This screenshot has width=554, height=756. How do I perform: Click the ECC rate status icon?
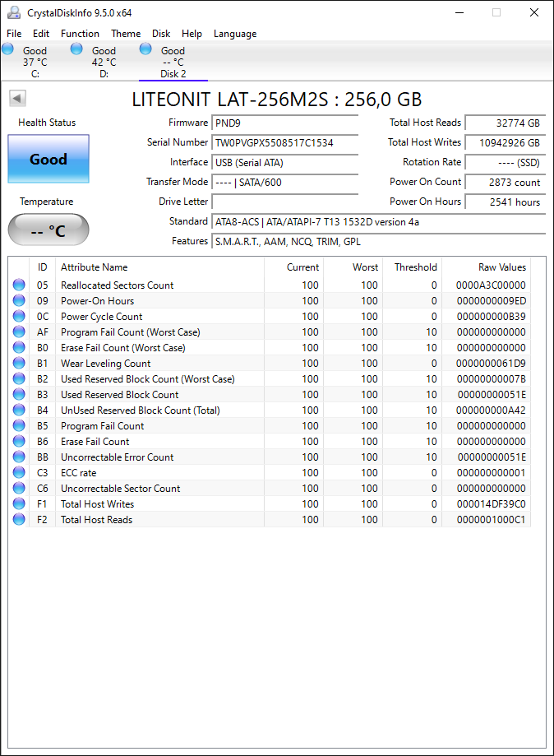[19, 472]
